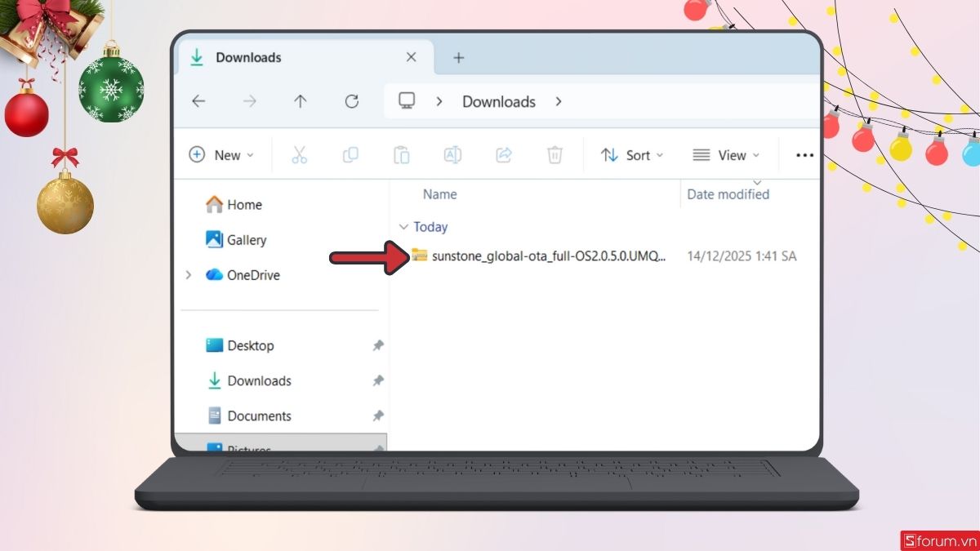Select the Rename icon in the toolbar
The image size is (980, 551).
(452, 154)
